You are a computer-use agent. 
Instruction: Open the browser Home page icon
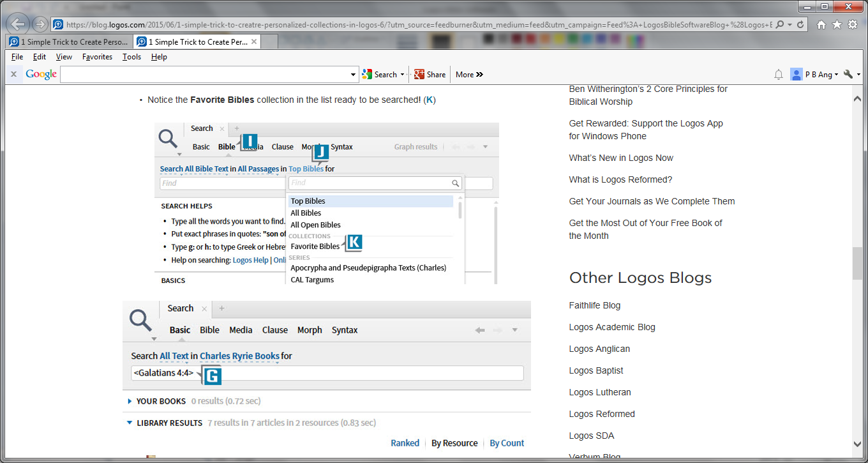tap(821, 24)
